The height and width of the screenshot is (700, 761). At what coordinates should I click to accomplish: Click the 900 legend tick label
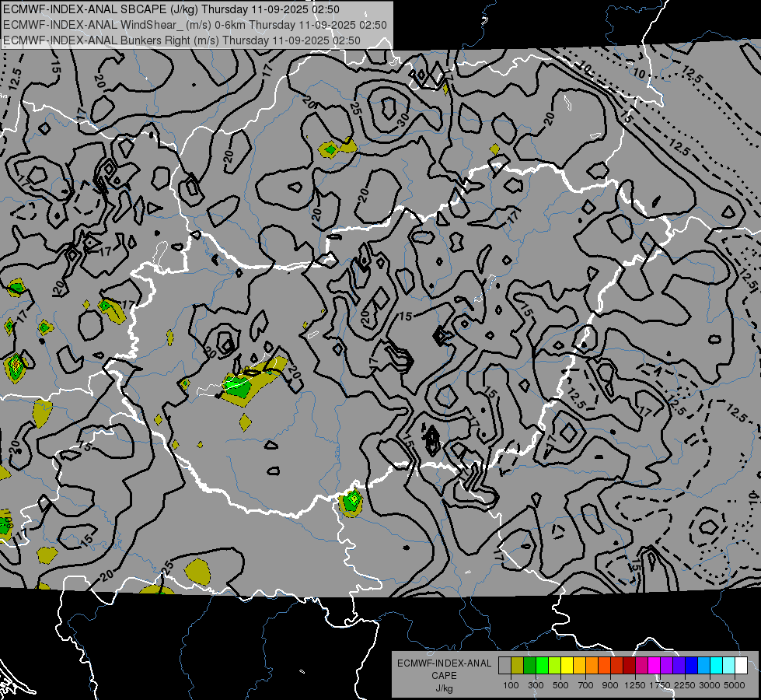point(610,685)
